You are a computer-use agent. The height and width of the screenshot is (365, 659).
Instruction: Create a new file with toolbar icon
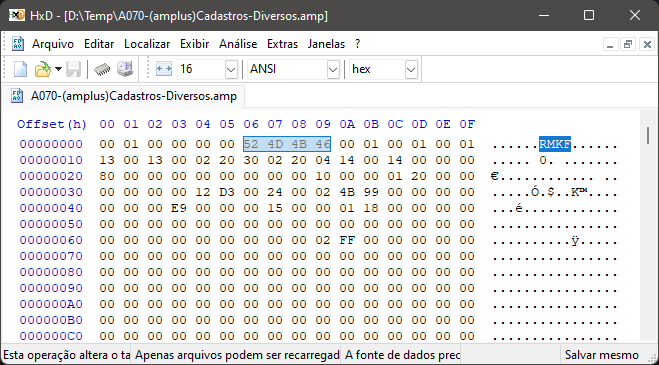[20, 69]
